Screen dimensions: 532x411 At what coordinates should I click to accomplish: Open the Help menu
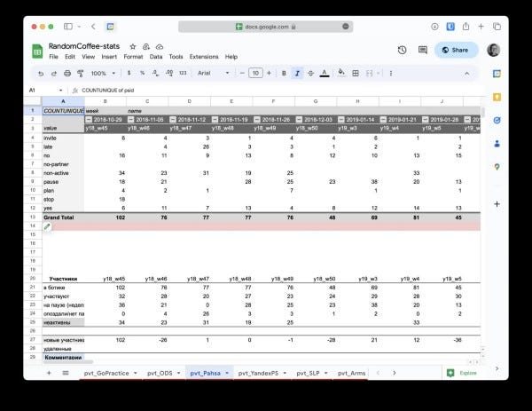[231, 57]
